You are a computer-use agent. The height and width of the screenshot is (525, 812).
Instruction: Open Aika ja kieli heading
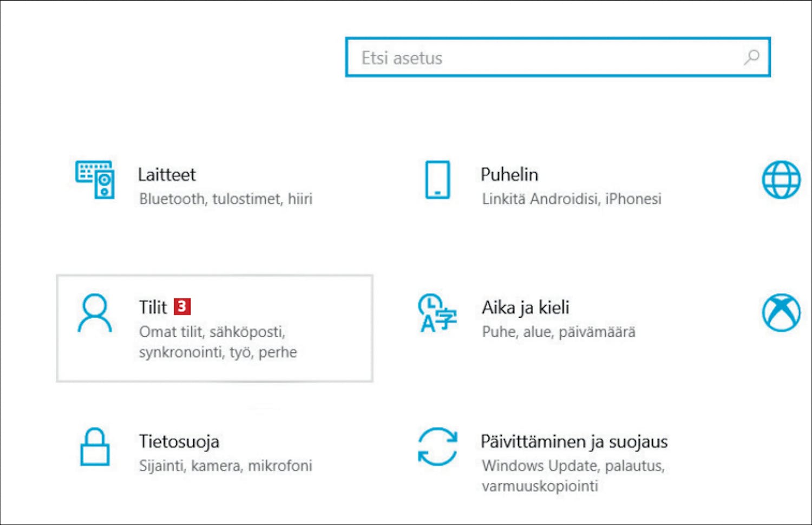(x=526, y=307)
